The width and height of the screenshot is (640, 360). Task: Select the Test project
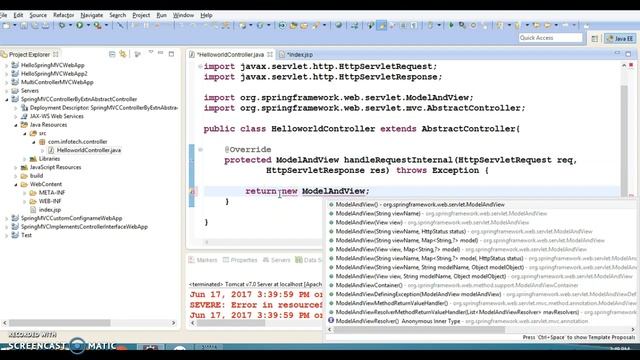(x=26, y=235)
